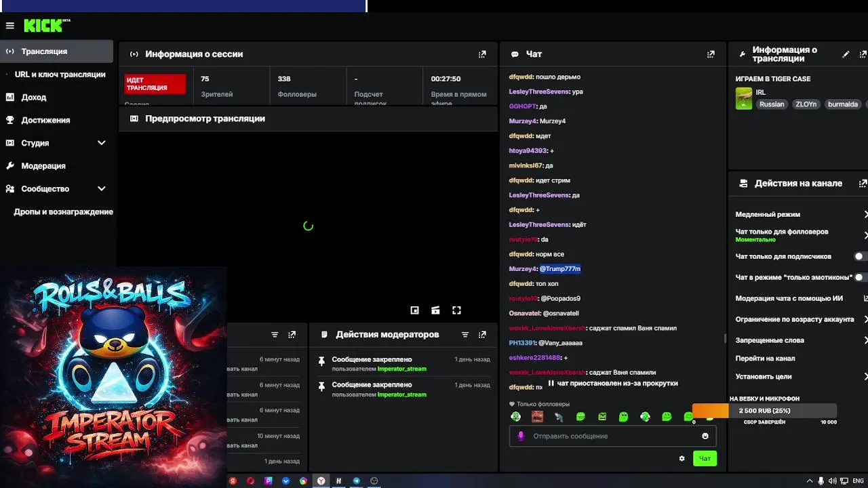
Task: Pop out the chat panel
Action: point(711,54)
